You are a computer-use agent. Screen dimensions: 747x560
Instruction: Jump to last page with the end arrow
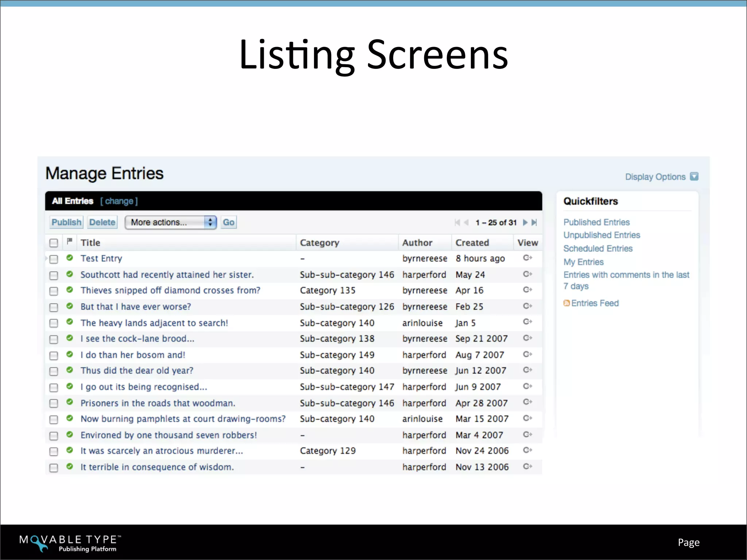[x=534, y=222]
